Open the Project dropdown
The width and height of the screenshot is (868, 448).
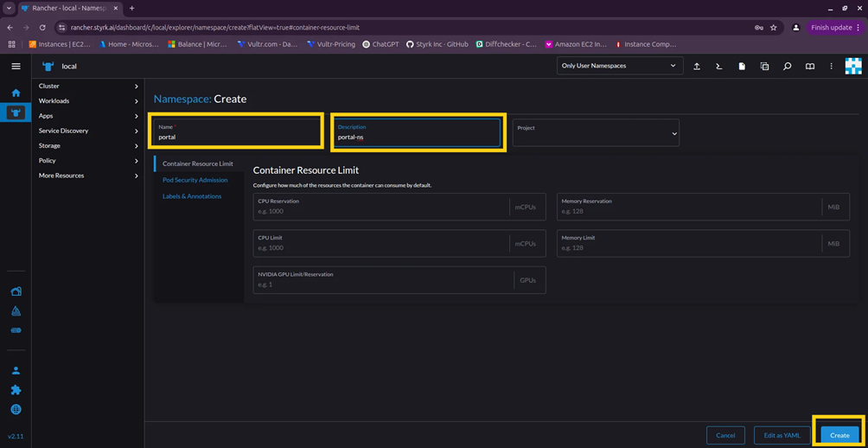pyautogui.click(x=596, y=132)
